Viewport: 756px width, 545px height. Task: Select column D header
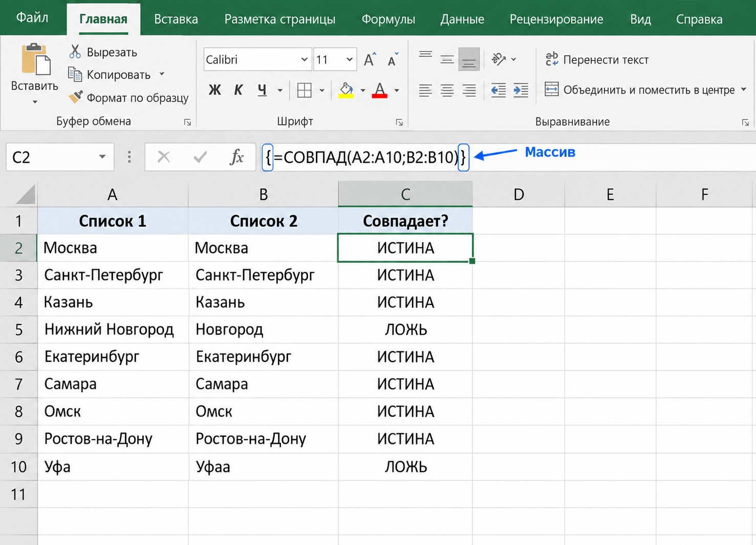519,194
